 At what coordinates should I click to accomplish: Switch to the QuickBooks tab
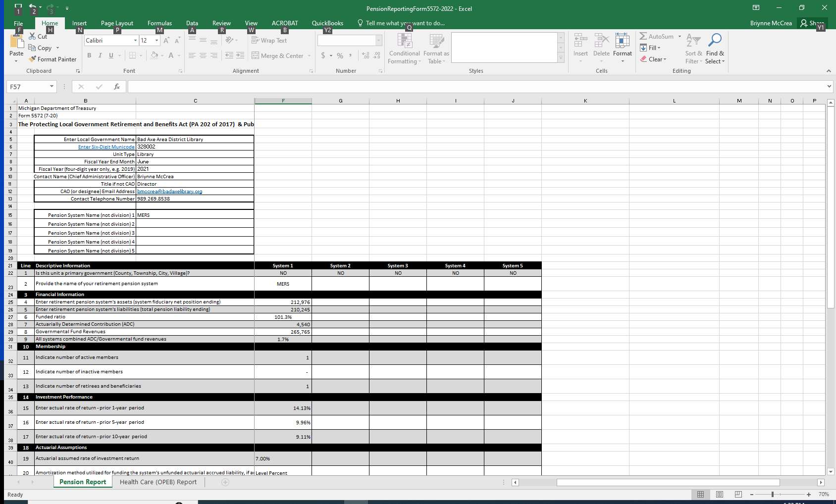(x=327, y=23)
